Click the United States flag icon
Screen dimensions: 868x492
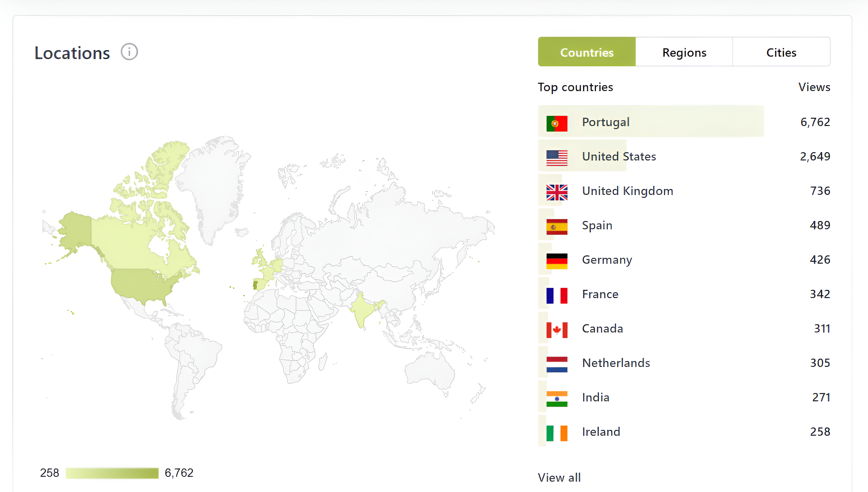[x=557, y=157]
